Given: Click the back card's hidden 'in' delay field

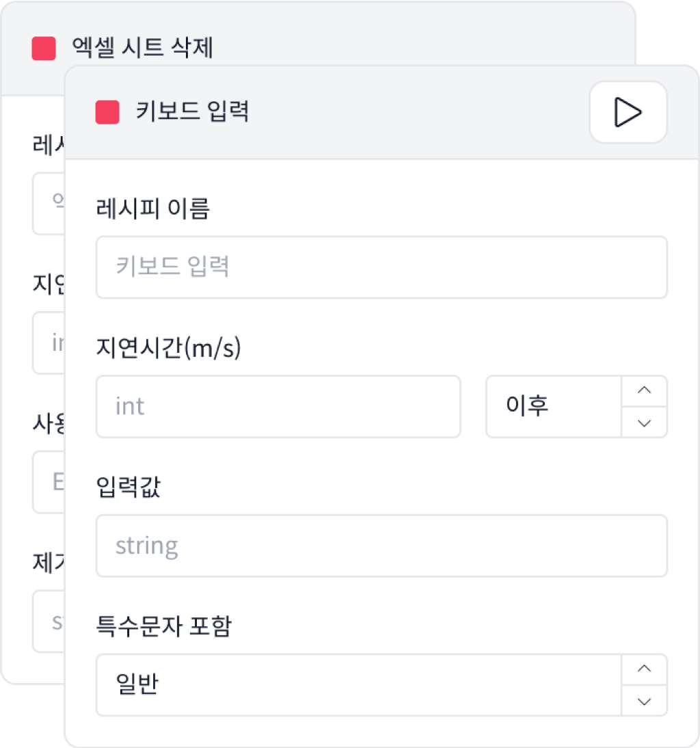Looking at the screenshot, I should tap(48, 343).
